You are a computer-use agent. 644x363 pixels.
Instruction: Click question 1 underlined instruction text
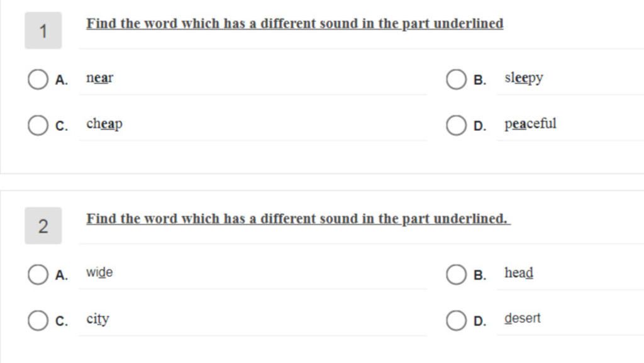tap(294, 24)
